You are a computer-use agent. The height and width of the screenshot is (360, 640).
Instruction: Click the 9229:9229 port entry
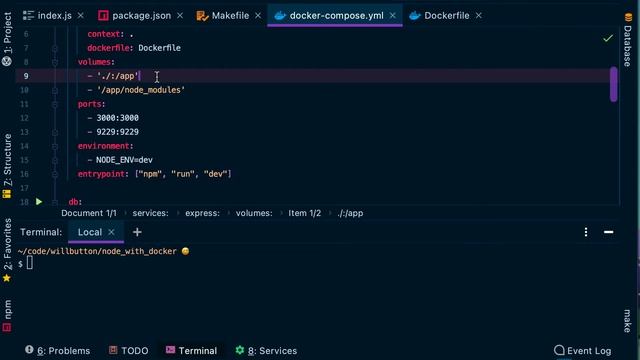pos(118,132)
